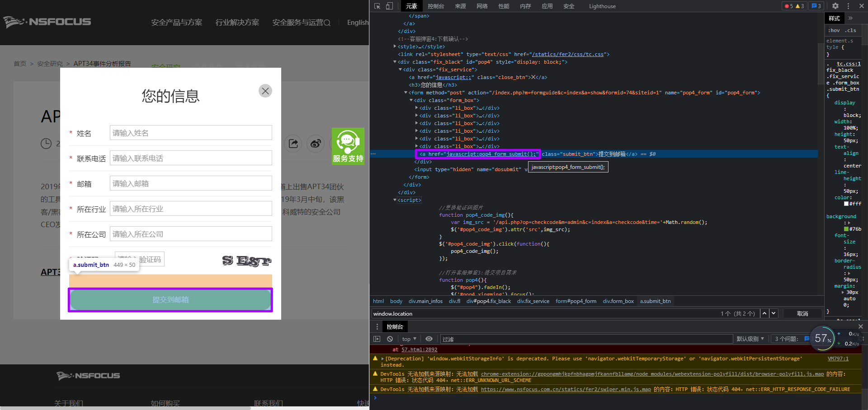Switch to the 元素 (Elements) tab

click(411, 6)
